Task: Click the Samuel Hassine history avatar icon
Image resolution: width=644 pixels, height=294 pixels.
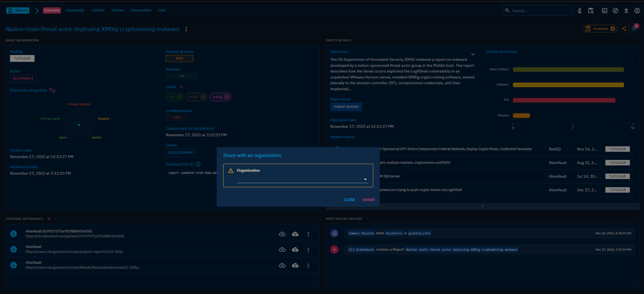Action: [334, 233]
